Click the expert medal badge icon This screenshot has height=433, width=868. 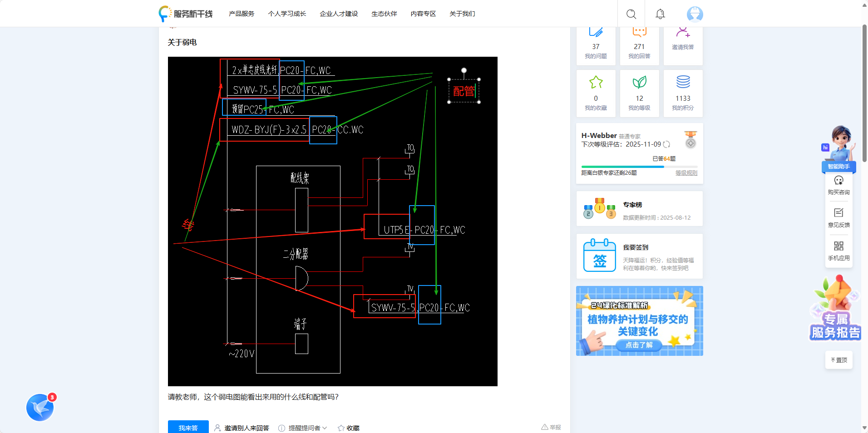click(690, 140)
